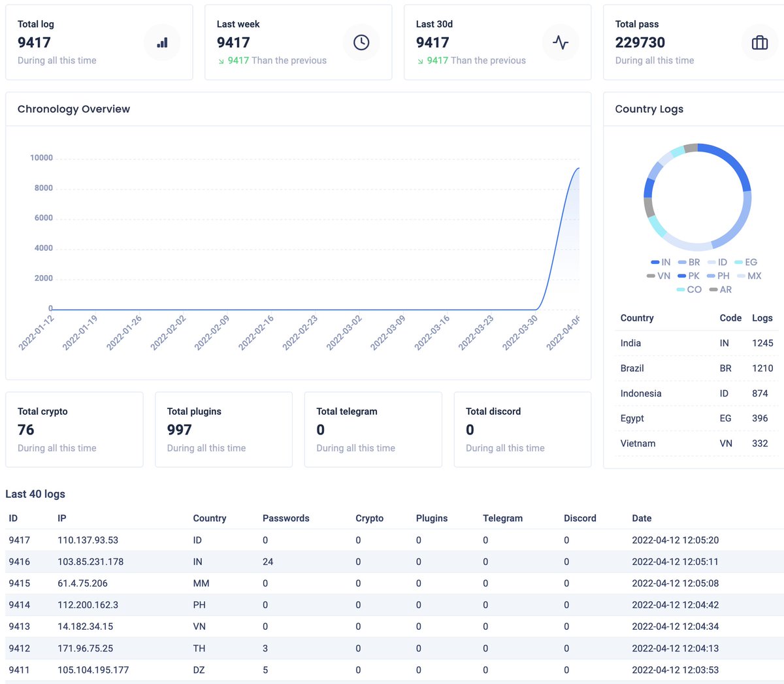The image size is (784, 684).
Task: Click the Discord column header
Action: (x=580, y=518)
